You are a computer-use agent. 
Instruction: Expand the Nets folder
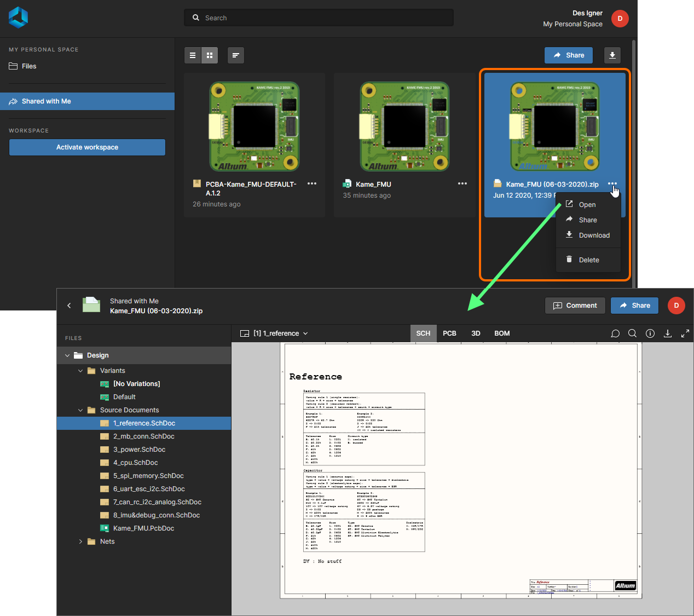[x=80, y=542]
